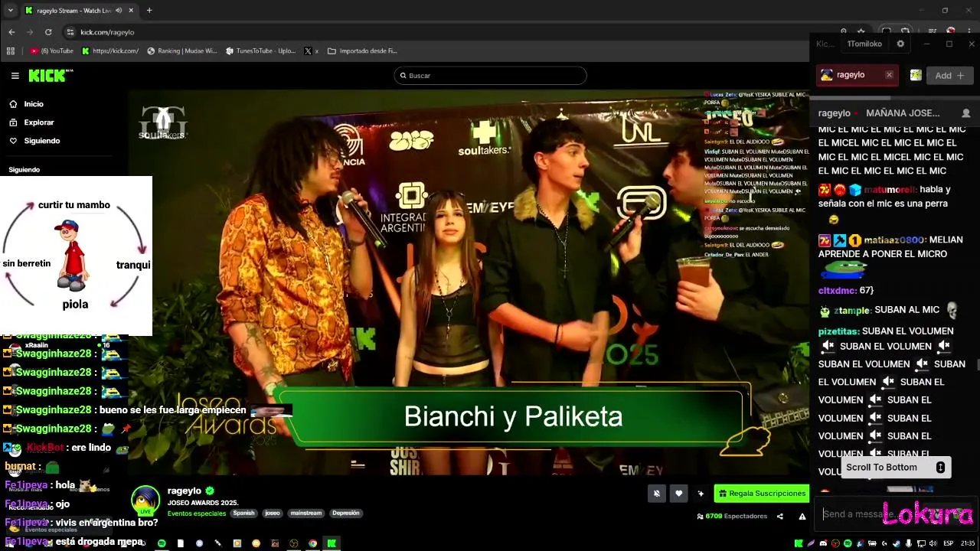Click the 1Tomiloko account label
This screenshot has width=980, height=551.
click(864, 44)
